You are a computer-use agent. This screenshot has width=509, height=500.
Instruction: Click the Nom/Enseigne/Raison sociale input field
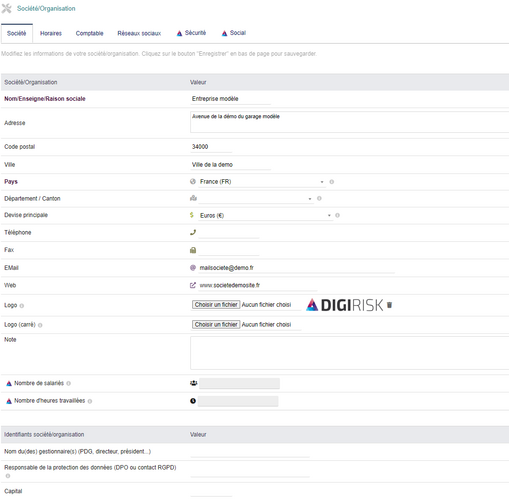230,99
